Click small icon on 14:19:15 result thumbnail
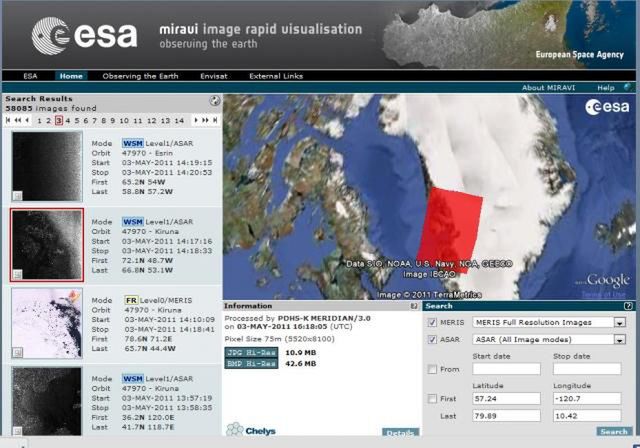This screenshot has width=640, height=448. (17, 196)
